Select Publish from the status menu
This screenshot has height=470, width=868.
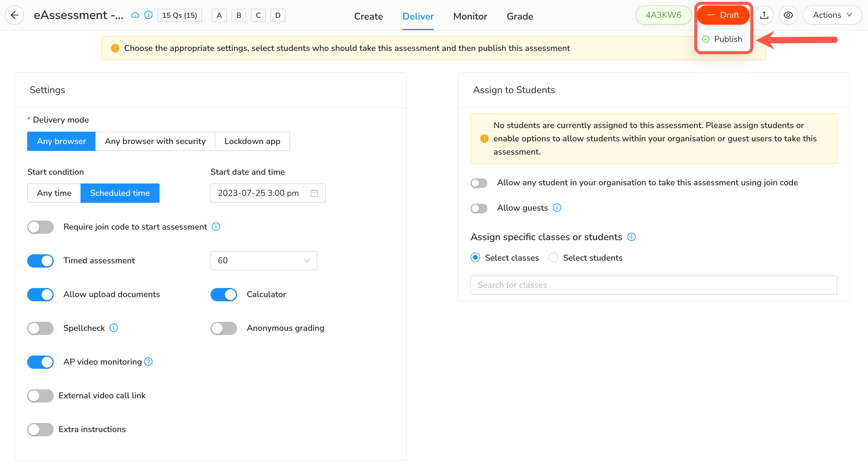click(x=723, y=39)
